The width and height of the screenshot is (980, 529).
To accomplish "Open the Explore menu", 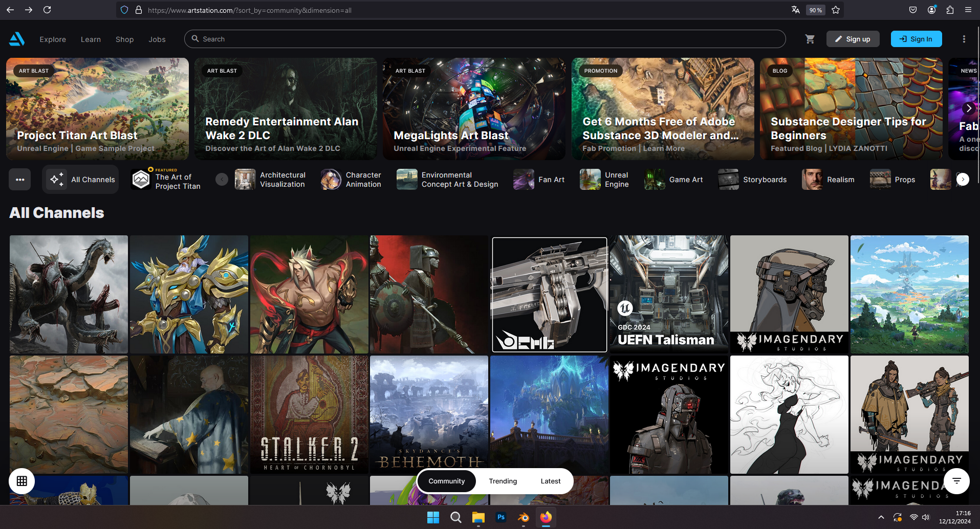I will tap(53, 39).
